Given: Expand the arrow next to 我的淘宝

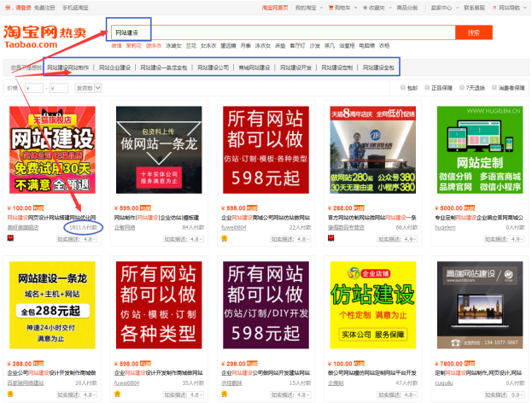Looking at the screenshot, I should coord(321,8).
